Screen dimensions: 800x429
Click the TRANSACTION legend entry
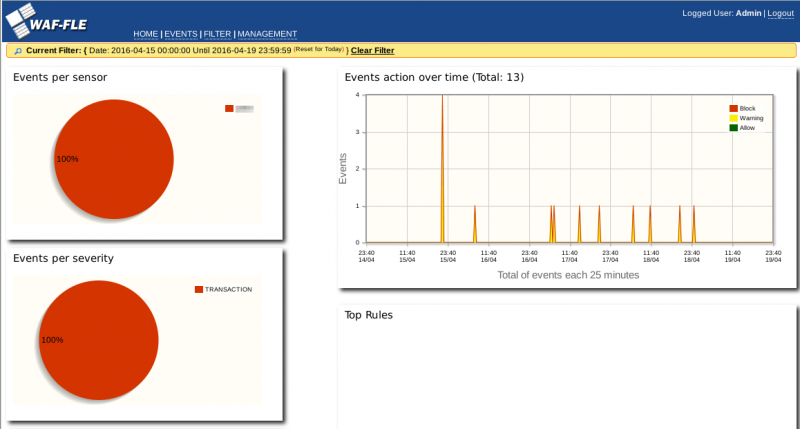tap(228, 289)
